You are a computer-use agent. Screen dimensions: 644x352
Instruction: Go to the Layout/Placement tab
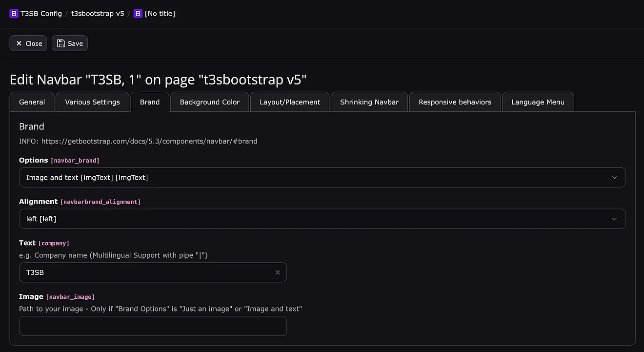[290, 102]
